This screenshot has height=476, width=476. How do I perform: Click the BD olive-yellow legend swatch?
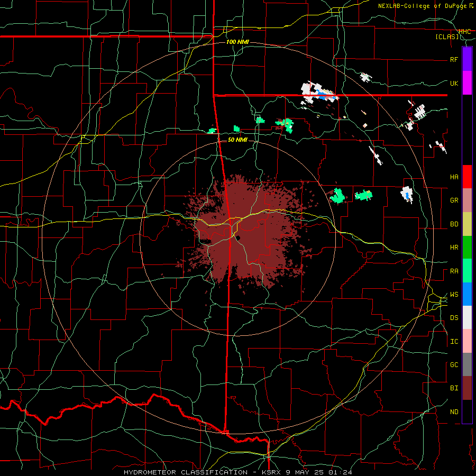point(467,224)
